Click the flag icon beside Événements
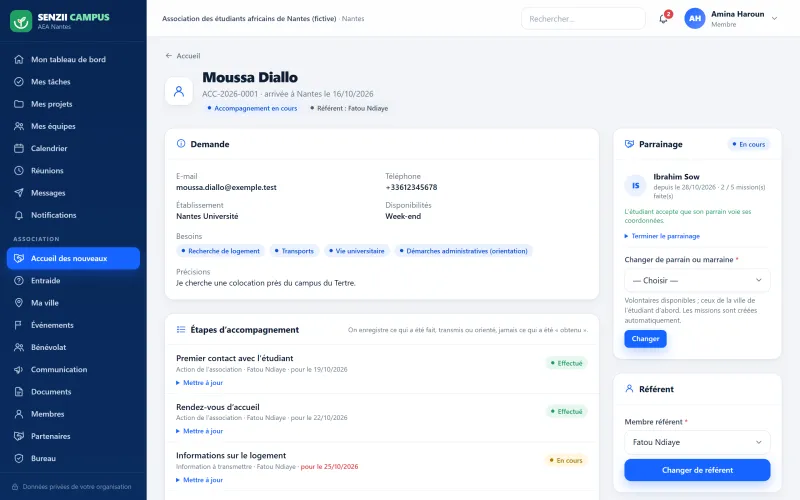Screen dimensions: 800x500 (19, 325)
